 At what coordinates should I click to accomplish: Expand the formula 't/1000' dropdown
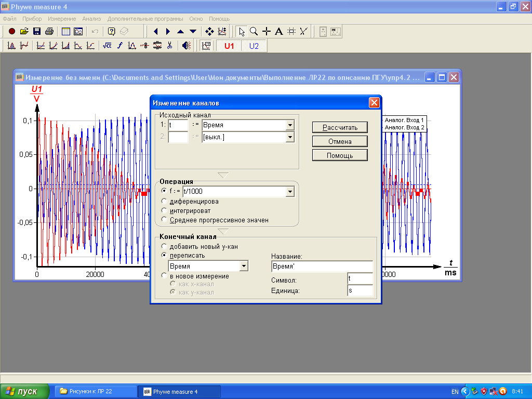click(290, 192)
